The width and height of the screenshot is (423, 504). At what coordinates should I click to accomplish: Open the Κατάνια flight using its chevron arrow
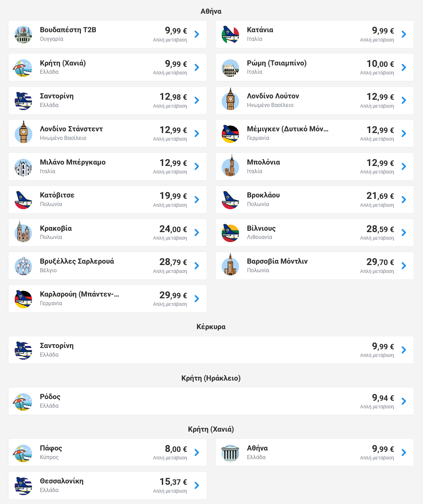tap(404, 34)
